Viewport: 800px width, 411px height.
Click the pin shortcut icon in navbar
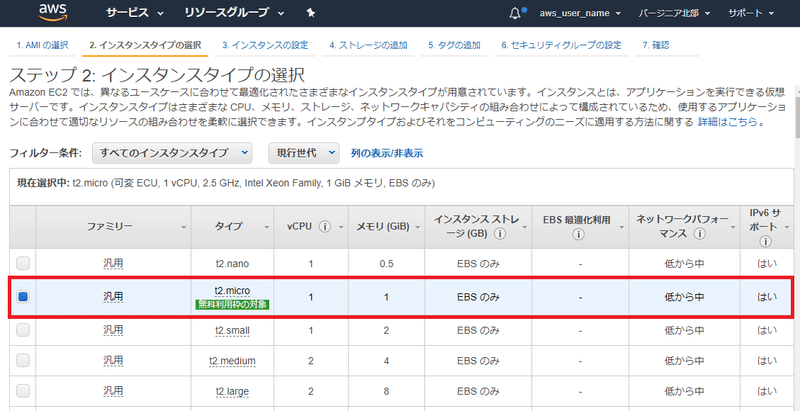311,13
